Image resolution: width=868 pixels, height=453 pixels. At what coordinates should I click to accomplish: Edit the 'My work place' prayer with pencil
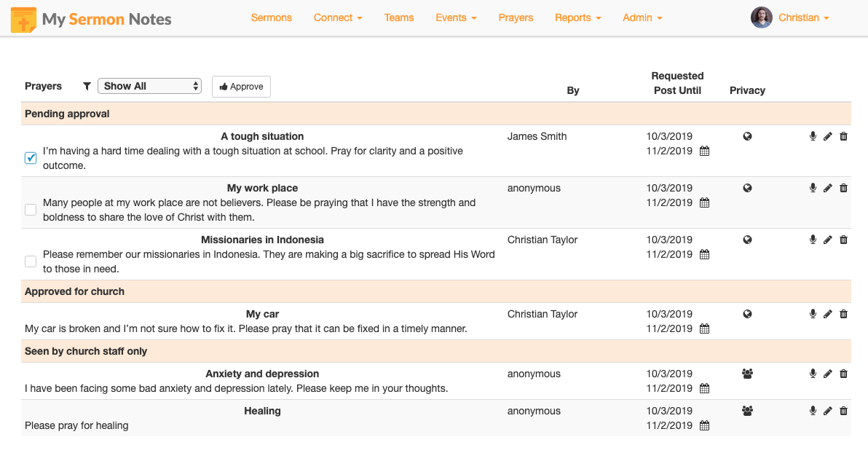tap(827, 188)
